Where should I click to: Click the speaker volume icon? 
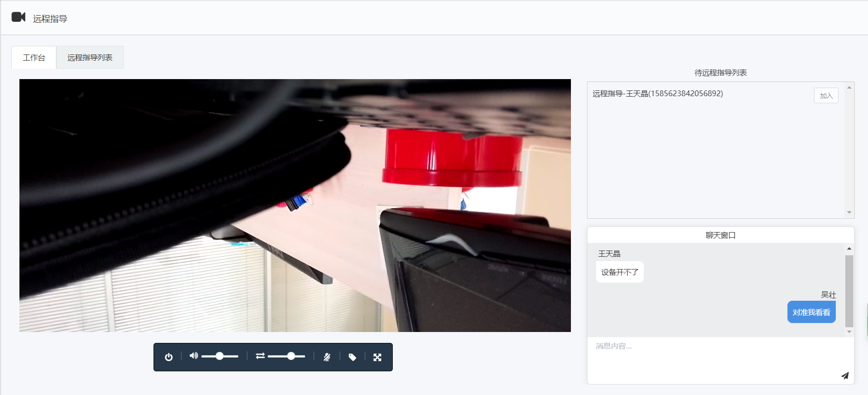tap(194, 356)
